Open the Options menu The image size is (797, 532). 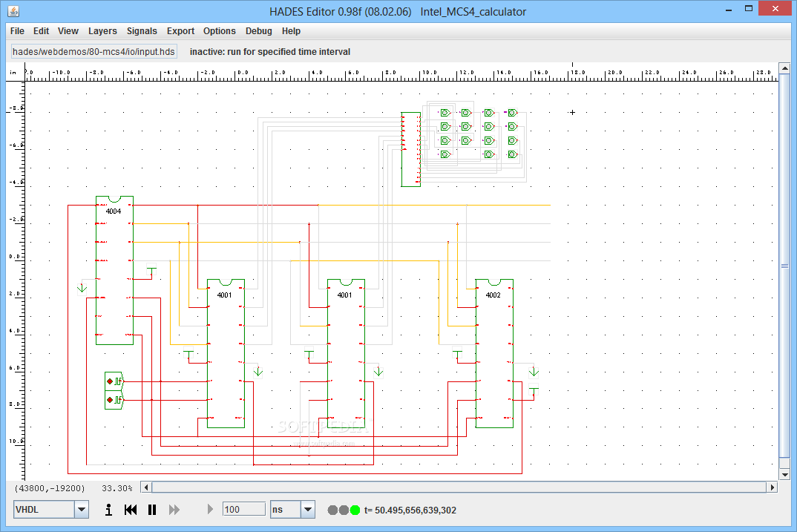pyautogui.click(x=220, y=31)
